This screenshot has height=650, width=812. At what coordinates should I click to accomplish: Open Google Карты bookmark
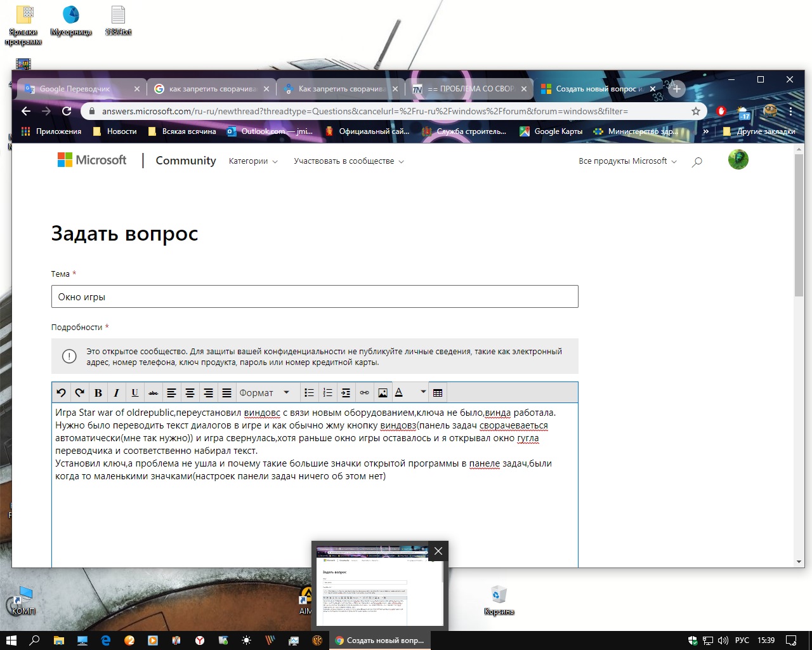[551, 131]
